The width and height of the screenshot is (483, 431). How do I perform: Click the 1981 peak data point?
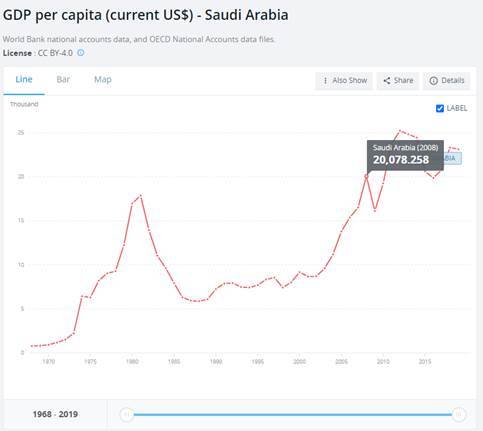tap(141, 196)
